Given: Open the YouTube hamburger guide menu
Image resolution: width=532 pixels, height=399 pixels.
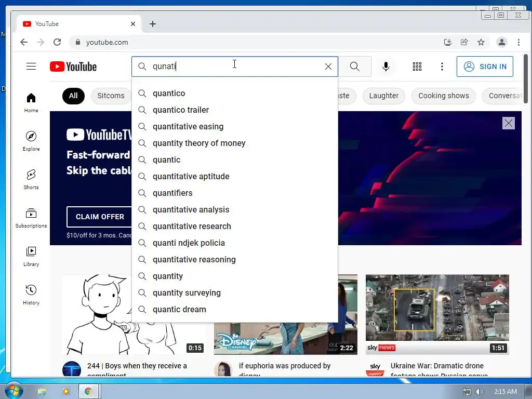Looking at the screenshot, I should [x=31, y=66].
